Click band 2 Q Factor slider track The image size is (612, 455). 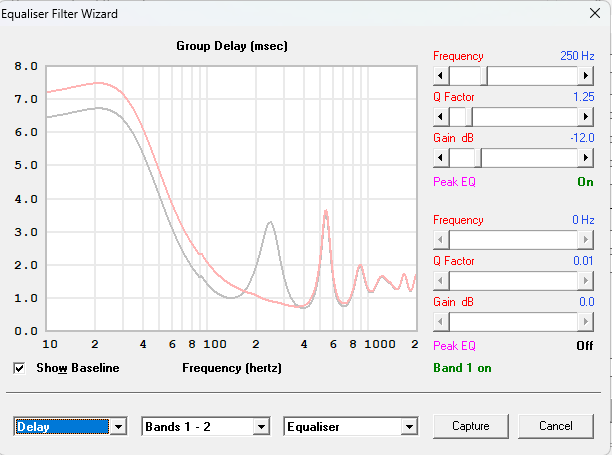[513, 281]
